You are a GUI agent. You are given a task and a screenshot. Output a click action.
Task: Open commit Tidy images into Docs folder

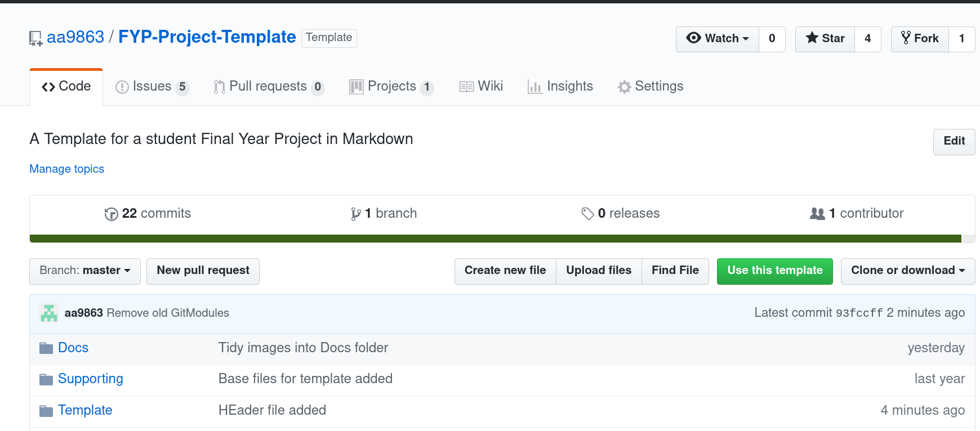303,348
